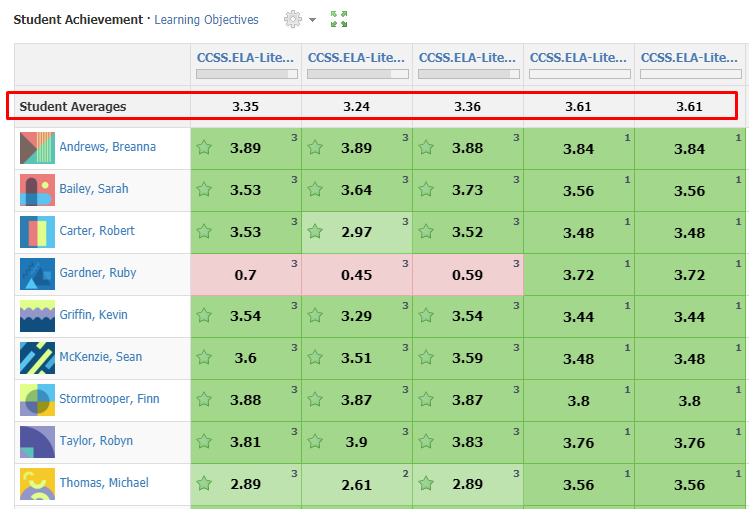Select the star in Carter's 2.97 cell
Screen dimensions: 749x509
(316, 232)
